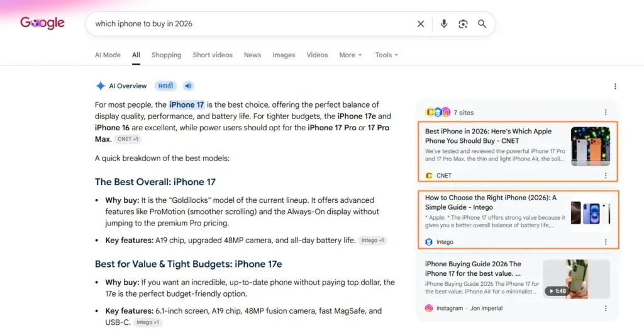Click heading The Best Overall: iPhone 17
Screen dimensions: 644x335
point(155,182)
